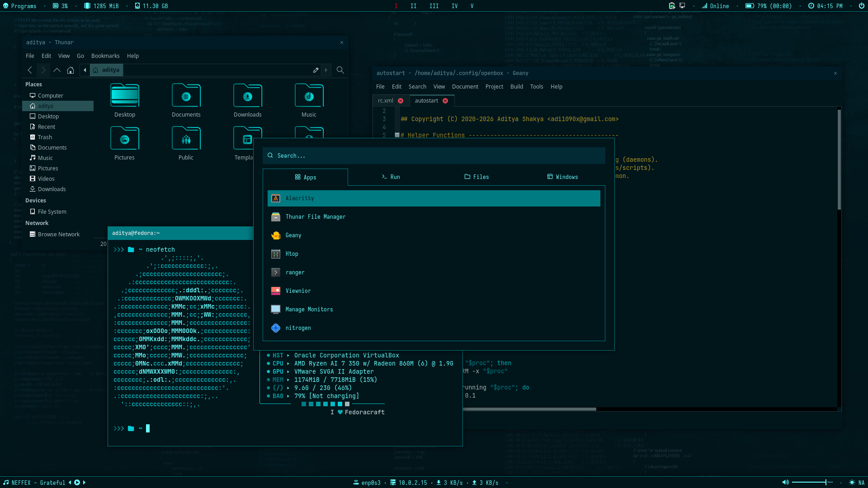Click Browse Network in Thunar sidebar

(x=58, y=235)
